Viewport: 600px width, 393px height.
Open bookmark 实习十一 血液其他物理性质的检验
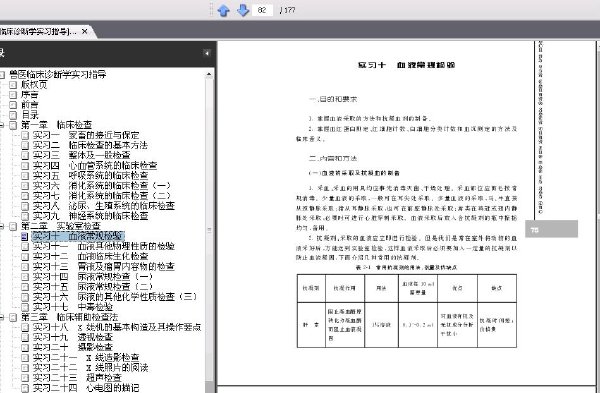coord(103,246)
